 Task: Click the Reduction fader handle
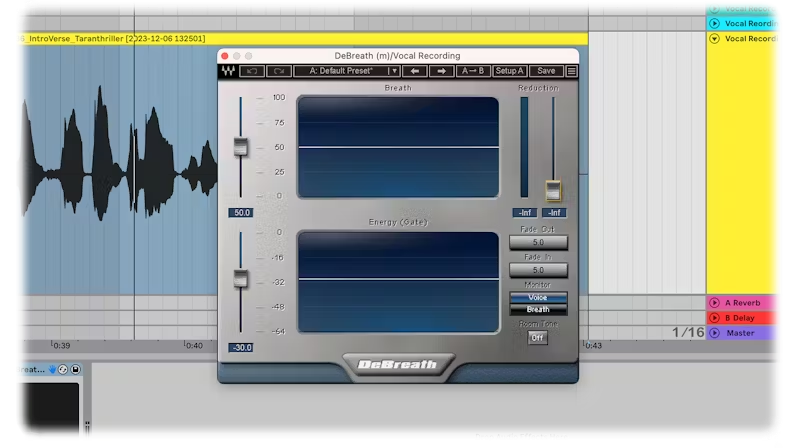553,190
